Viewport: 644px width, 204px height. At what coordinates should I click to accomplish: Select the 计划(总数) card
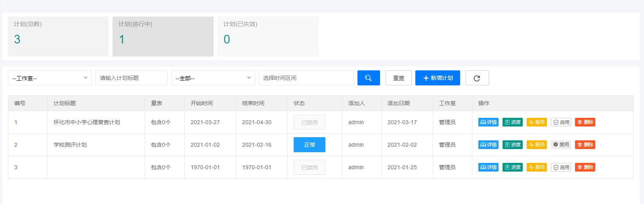[x=58, y=36]
